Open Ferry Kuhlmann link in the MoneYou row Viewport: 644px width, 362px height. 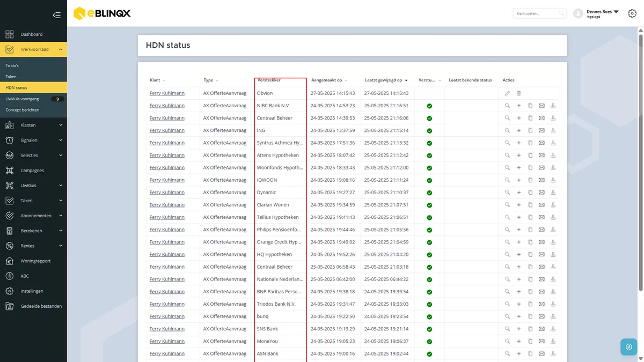click(167, 341)
